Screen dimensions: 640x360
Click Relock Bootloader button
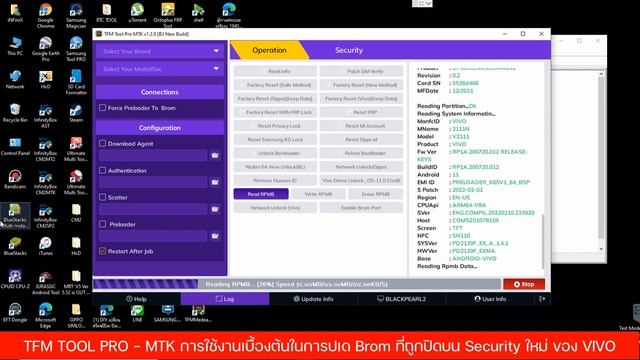point(361,153)
